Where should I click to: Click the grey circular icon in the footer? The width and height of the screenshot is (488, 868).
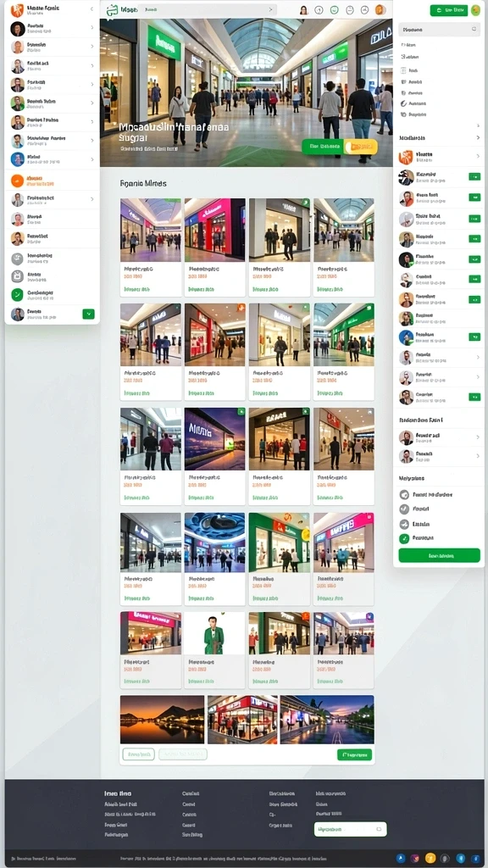[x=446, y=859]
